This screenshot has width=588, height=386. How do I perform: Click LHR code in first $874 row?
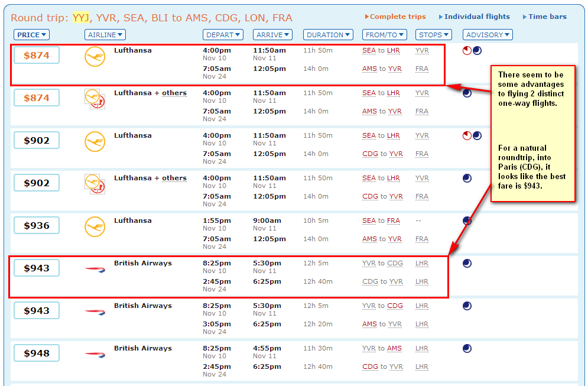tap(394, 51)
